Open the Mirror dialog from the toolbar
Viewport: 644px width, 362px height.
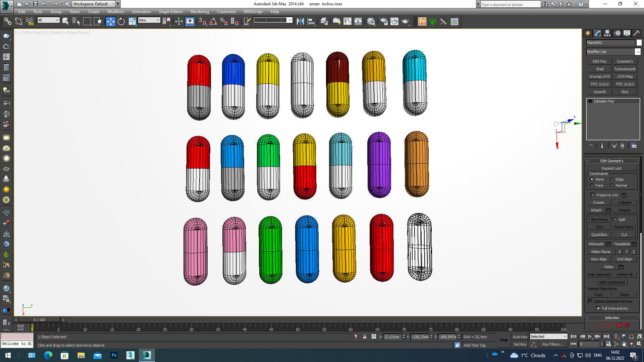point(301,21)
